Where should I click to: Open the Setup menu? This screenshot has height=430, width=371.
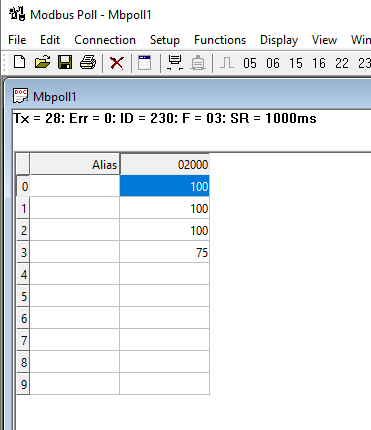[x=165, y=40]
